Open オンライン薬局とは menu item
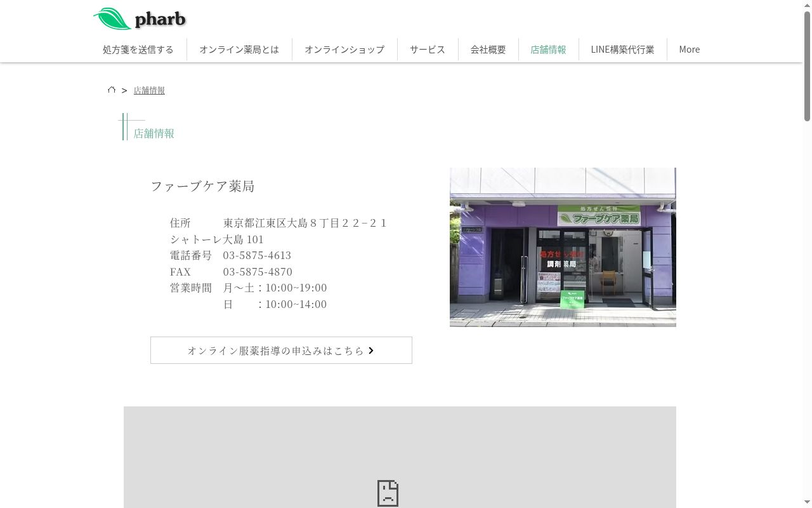Image resolution: width=812 pixels, height=508 pixels. pyautogui.click(x=239, y=50)
